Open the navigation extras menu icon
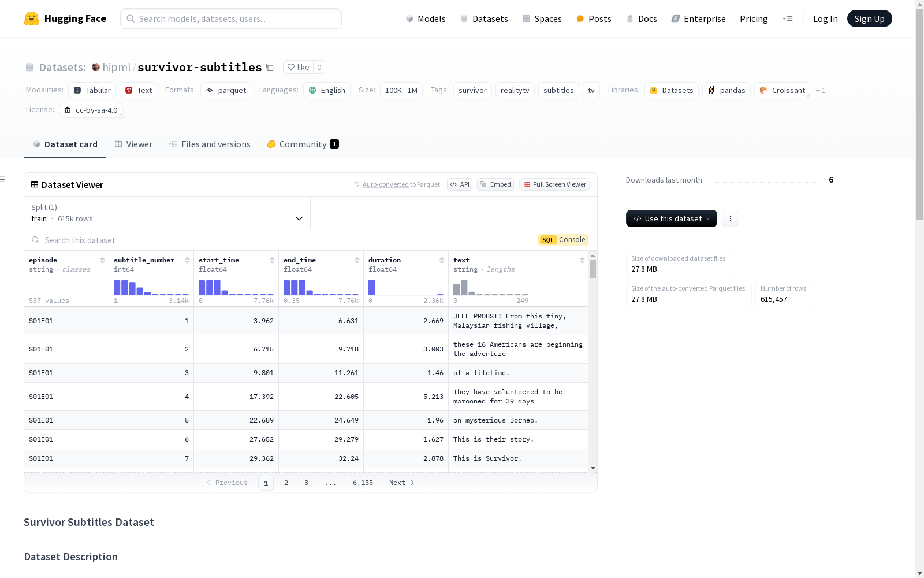 [787, 18]
